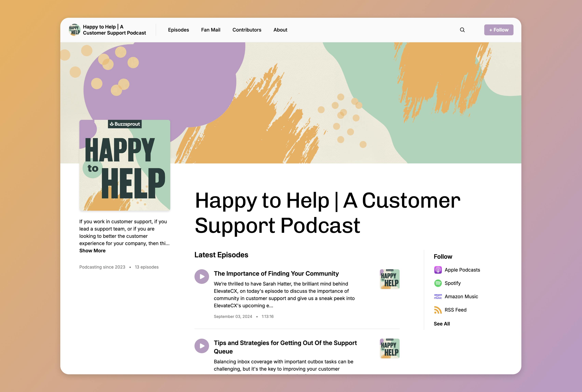The image size is (582, 392).
Task: Click the Happy to Help logo in the header
Action: tap(74, 30)
